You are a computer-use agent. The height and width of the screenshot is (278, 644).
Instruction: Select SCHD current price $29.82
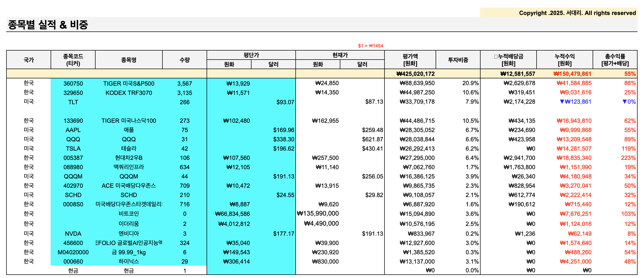374,195
